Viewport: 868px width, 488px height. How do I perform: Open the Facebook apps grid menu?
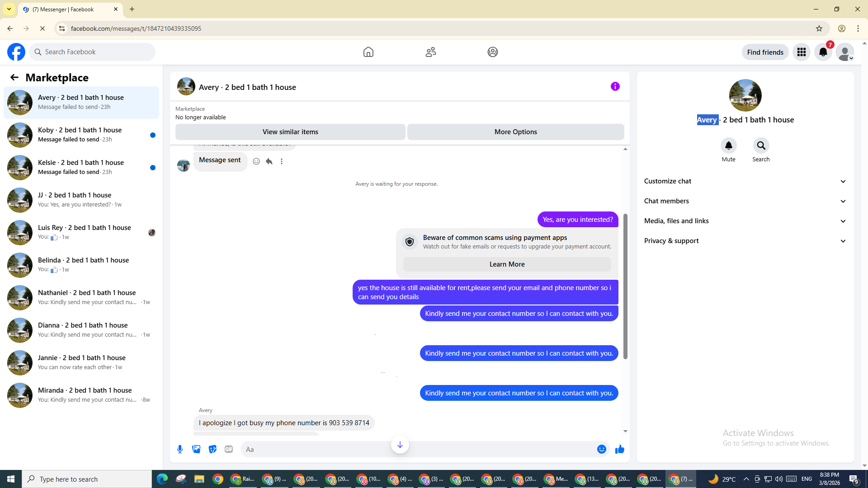coord(801,52)
